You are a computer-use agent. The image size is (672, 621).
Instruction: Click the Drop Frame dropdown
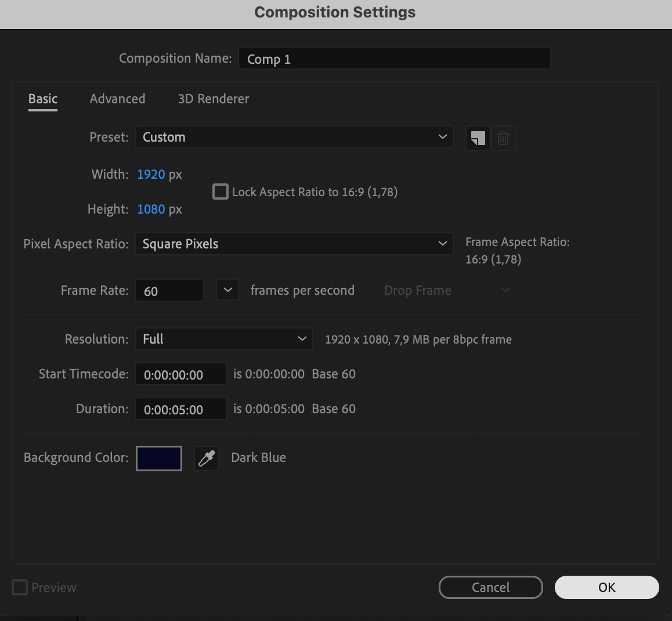pyautogui.click(x=447, y=290)
